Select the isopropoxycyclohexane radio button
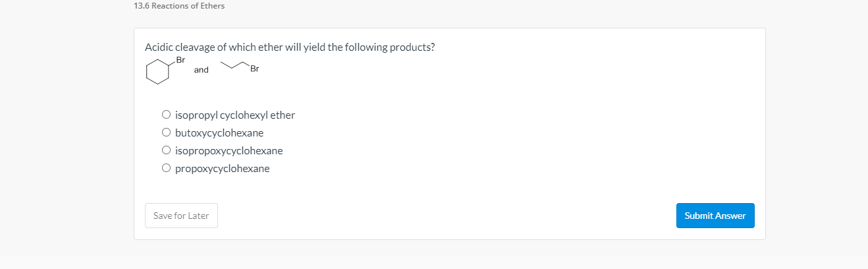 pos(167,151)
